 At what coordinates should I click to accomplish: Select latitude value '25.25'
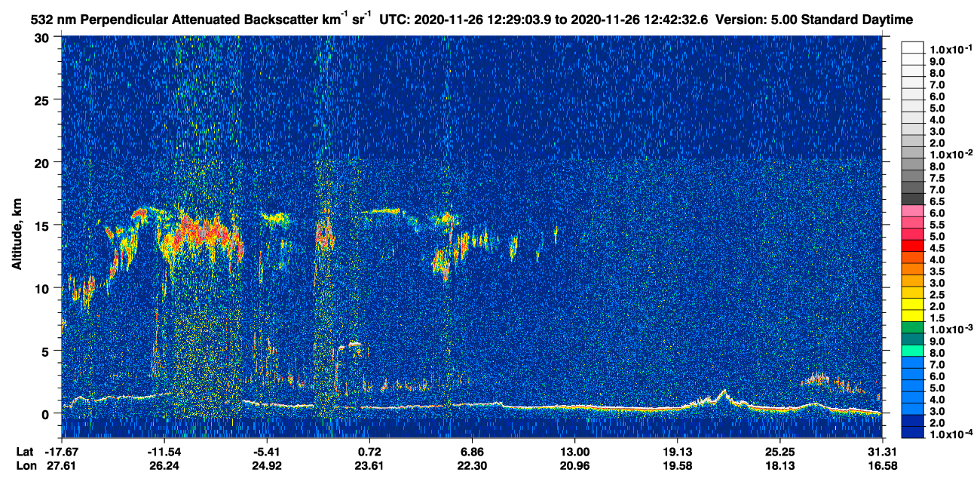(779, 452)
